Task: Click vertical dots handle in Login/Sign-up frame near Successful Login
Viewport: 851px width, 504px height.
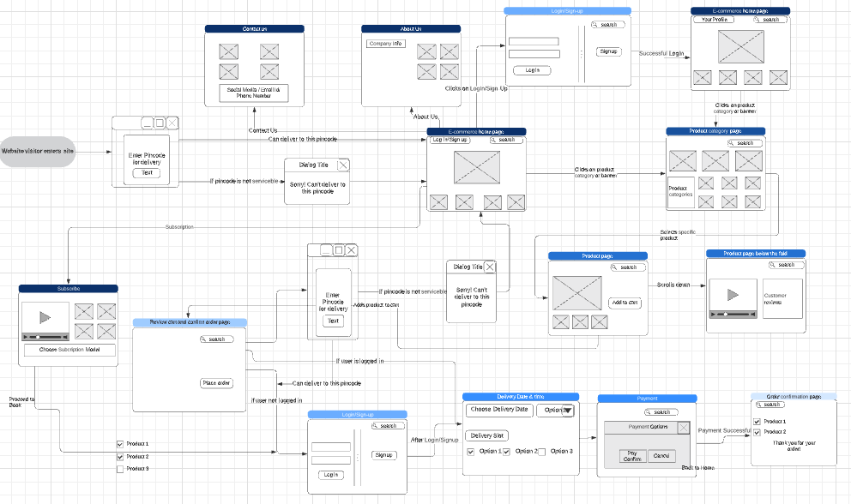Action: [582, 54]
